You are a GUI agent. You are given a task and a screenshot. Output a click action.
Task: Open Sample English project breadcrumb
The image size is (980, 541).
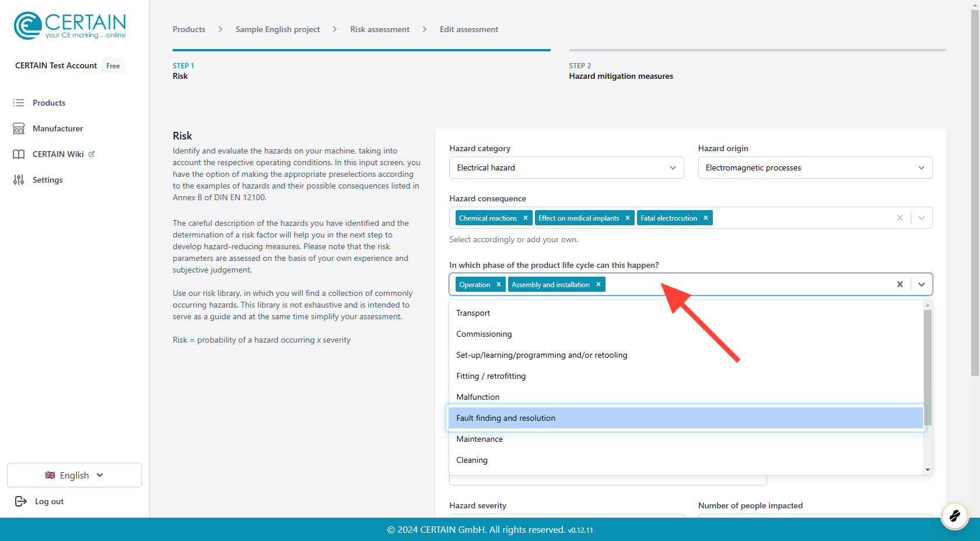(x=278, y=29)
